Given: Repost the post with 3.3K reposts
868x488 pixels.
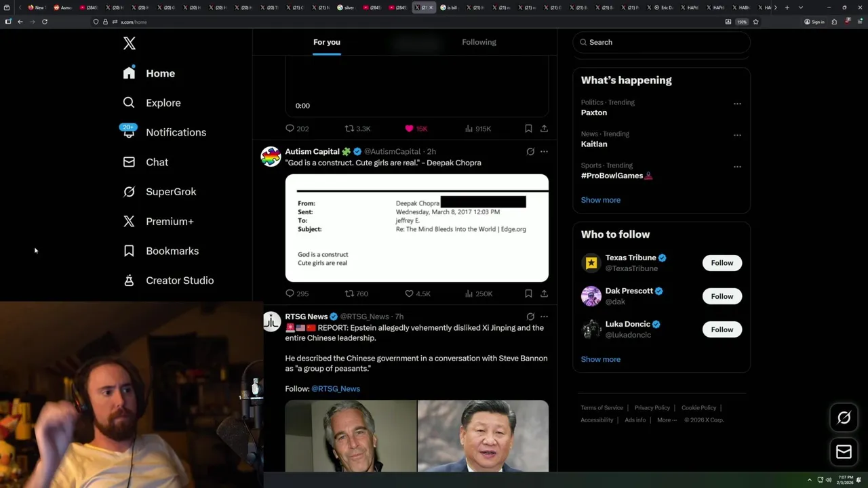Looking at the screenshot, I should pyautogui.click(x=357, y=129).
